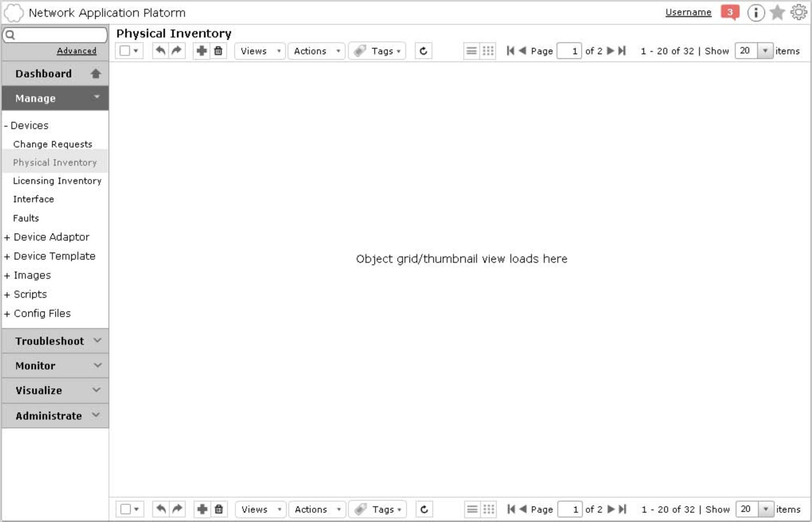Image resolution: width=812 pixels, height=522 pixels.
Task: Go to last page in bottom pager
Action: pyautogui.click(x=623, y=509)
